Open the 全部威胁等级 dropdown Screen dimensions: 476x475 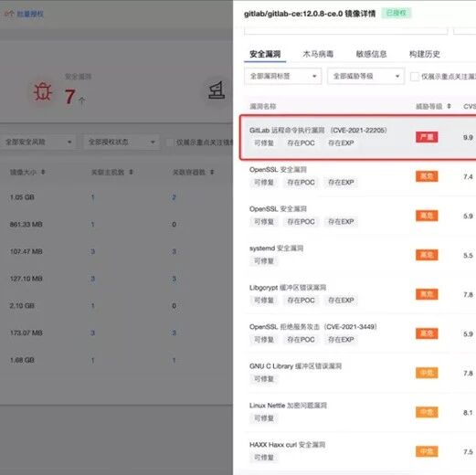tap(365, 76)
